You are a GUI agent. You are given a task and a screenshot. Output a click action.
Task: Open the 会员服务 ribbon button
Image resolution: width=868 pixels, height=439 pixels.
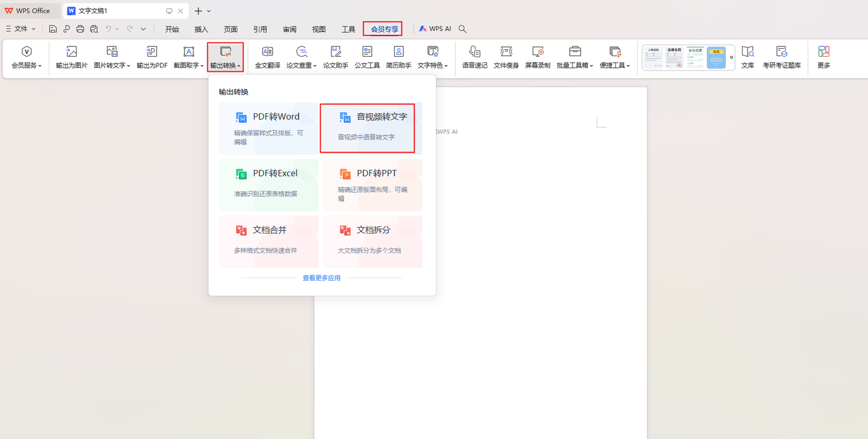tap(27, 58)
